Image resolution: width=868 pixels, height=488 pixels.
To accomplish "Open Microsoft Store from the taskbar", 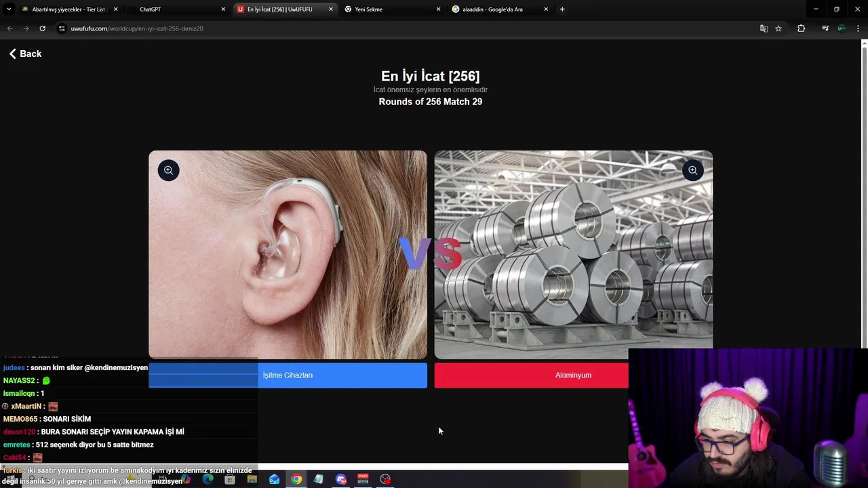I will pos(230,479).
